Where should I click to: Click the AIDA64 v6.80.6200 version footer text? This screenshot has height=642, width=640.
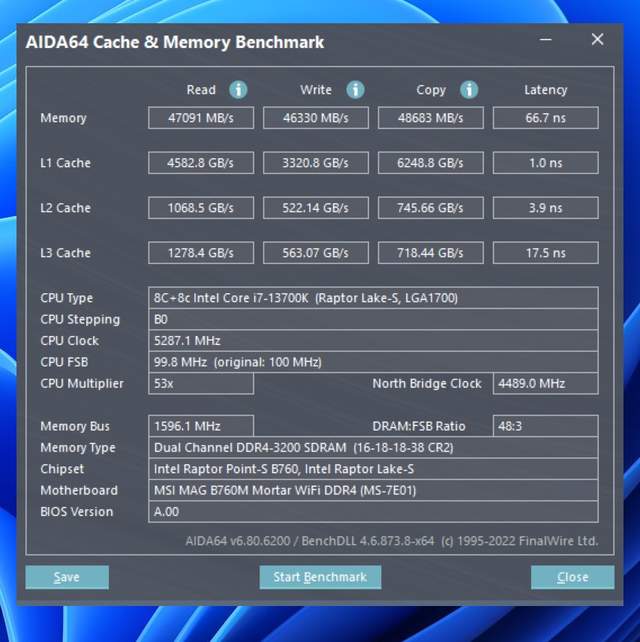[392, 541]
